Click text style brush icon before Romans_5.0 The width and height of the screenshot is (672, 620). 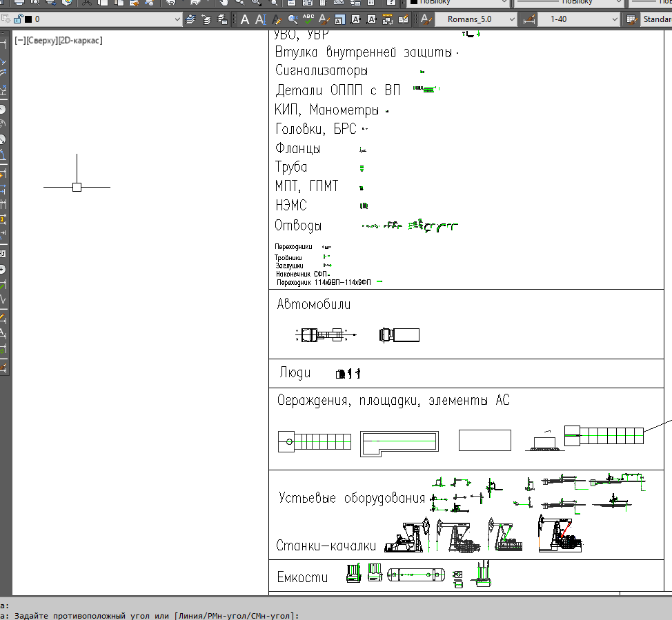426,19
